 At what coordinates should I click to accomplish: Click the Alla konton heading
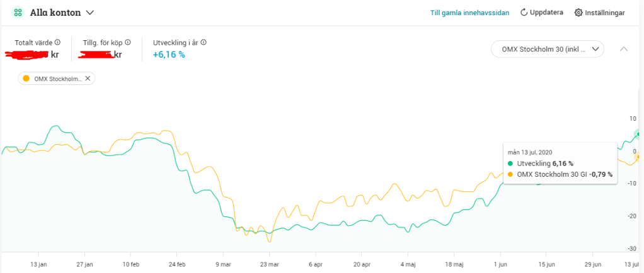(55, 13)
